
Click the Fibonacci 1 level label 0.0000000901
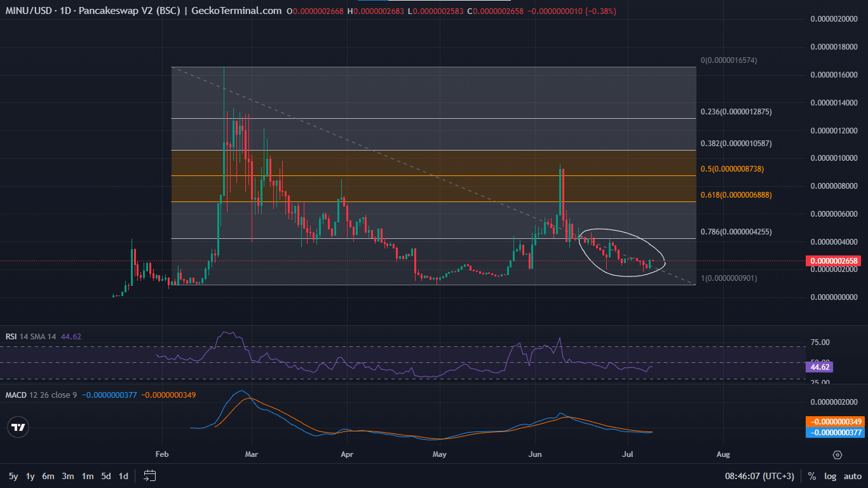(729, 278)
